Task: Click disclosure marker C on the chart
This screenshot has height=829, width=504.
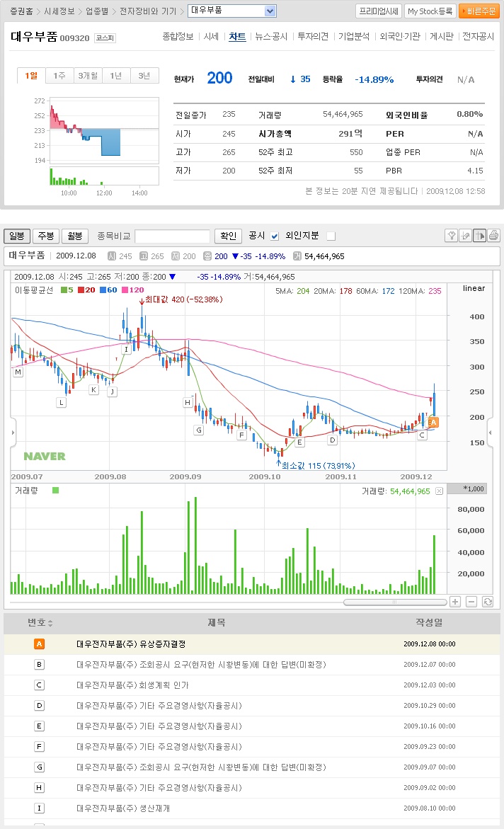Action: point(421,435)
